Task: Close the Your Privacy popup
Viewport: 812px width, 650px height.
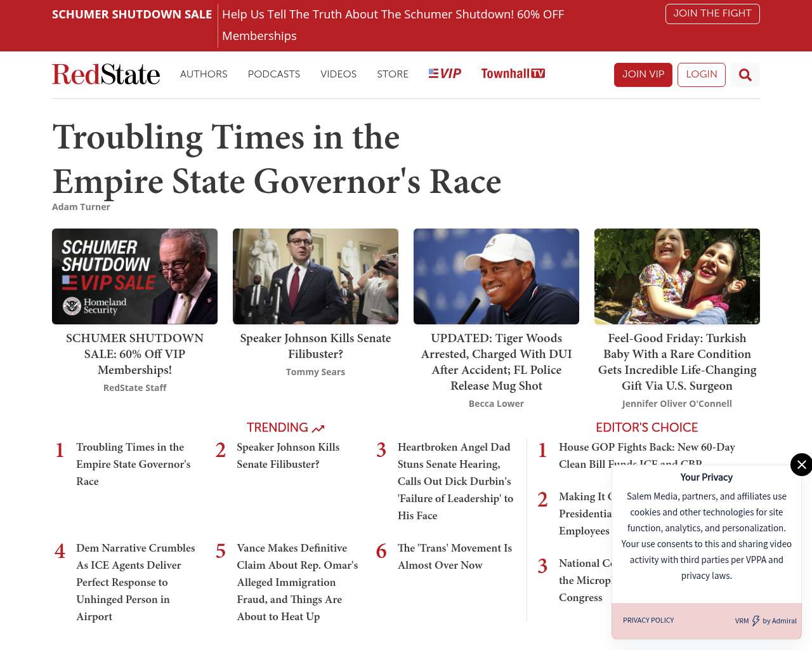Action: coord(801,465)
